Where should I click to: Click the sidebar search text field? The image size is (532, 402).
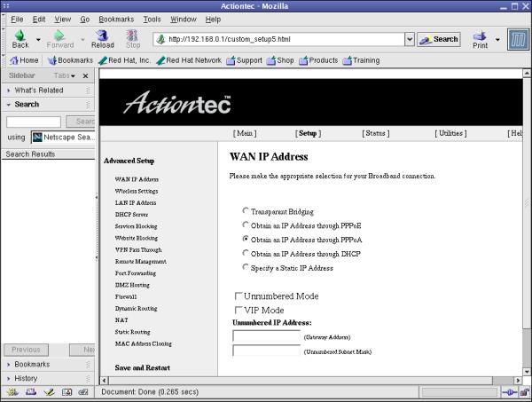point(34,122)
